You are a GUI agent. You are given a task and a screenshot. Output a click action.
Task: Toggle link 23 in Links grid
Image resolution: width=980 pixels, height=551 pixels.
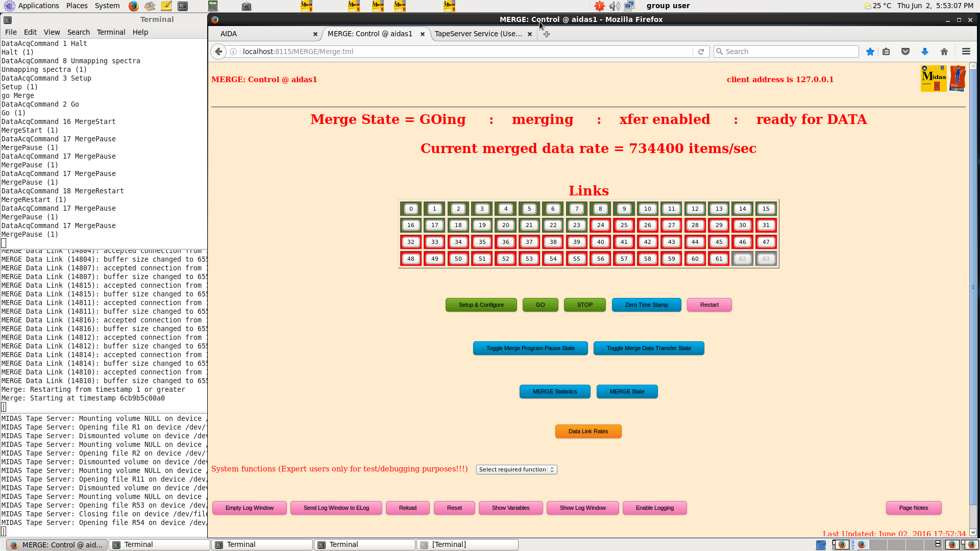577,225
